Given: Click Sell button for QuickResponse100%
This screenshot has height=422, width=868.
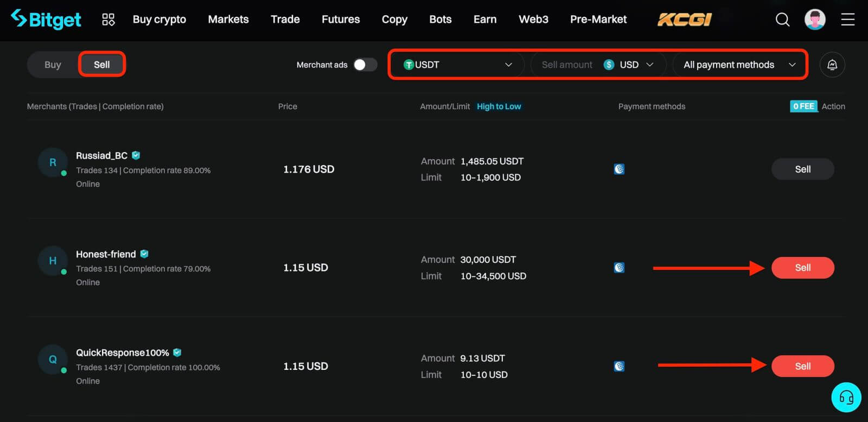Looking at the screenshot, I should coord(802,366).
